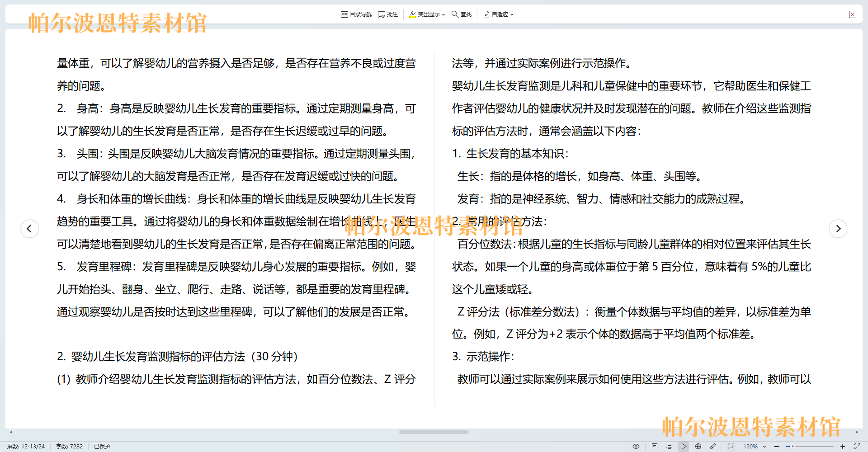This screenshot has width=868, height=452.
Task: Close the reading mode with the X button
Action: [x=853, y=14]
